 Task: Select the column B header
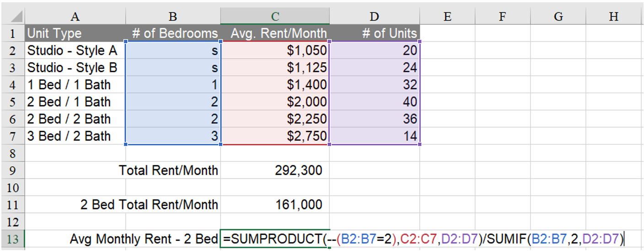click(x=172, y=16)
